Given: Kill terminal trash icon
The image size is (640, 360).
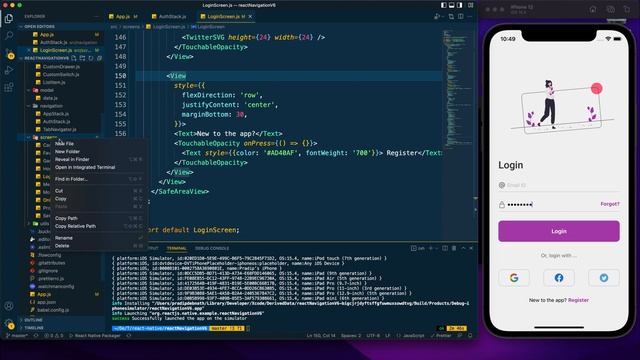Looking at the screenshot, I should pos(454,248).
